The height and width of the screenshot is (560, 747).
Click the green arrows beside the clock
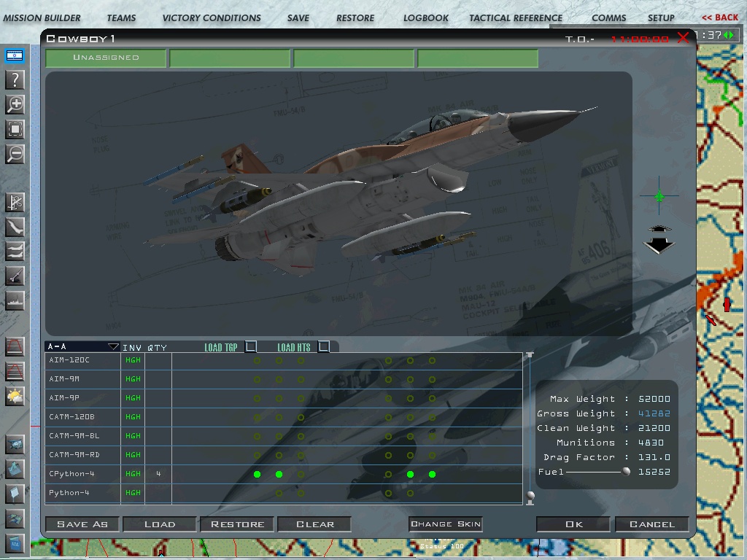point(729,35)
